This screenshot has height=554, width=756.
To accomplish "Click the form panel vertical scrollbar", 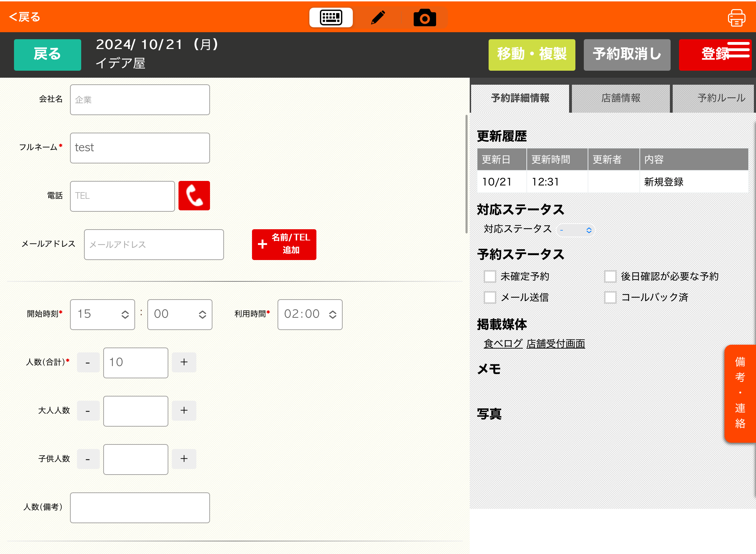I will coord(467,174).
